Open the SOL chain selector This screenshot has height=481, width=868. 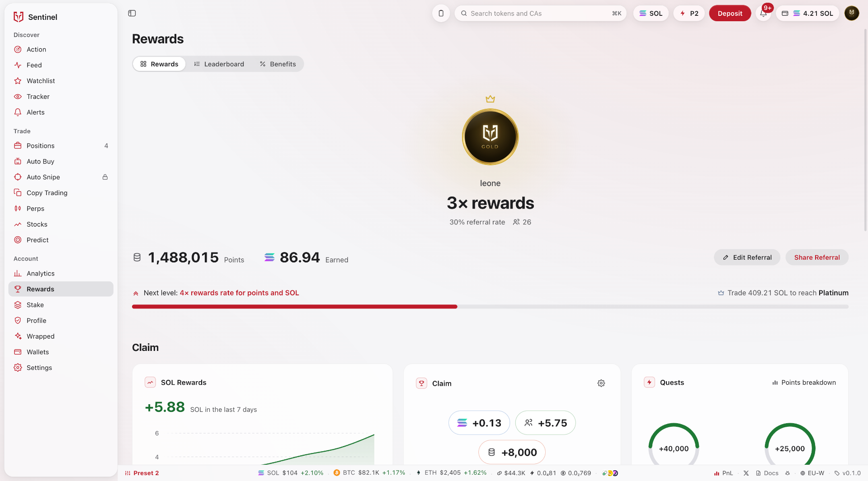651,14
